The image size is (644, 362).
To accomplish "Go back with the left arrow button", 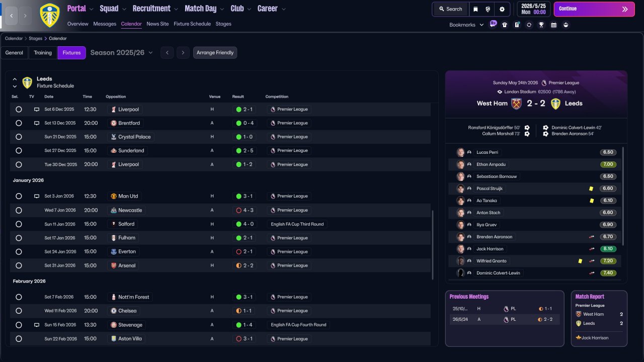I will (x=12, y=16).
